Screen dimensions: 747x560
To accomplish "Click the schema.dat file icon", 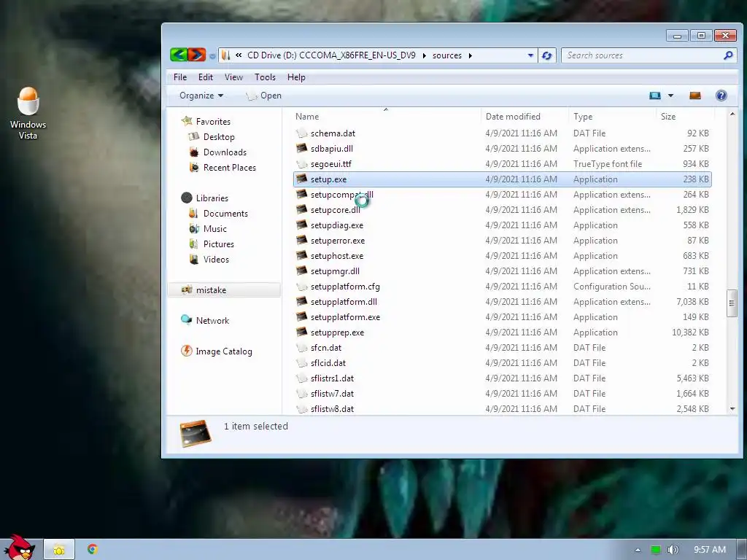I will [301, 133].
